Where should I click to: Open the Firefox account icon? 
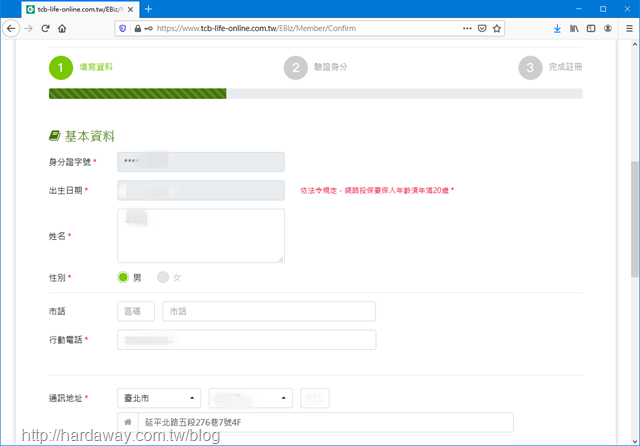point(608,29)
